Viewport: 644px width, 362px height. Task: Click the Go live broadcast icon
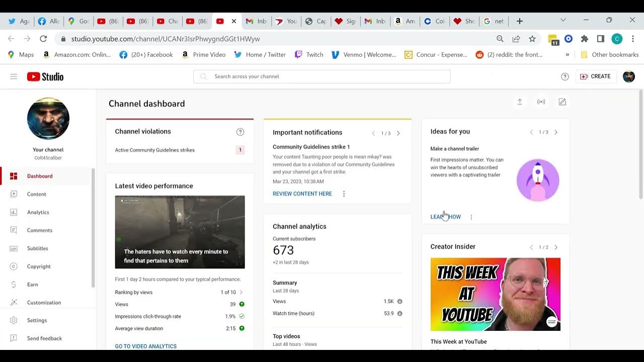(x=541, y=102)
